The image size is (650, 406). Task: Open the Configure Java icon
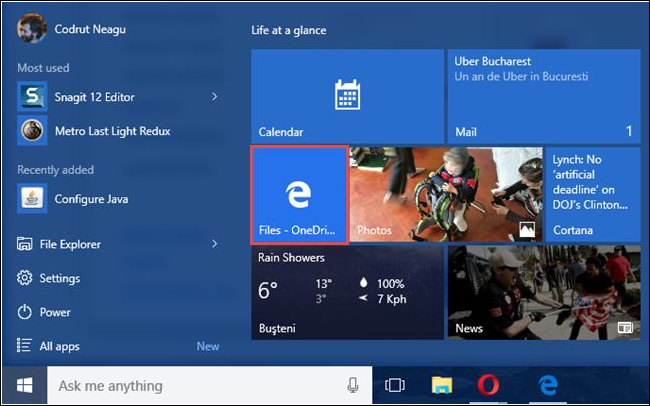32,199
